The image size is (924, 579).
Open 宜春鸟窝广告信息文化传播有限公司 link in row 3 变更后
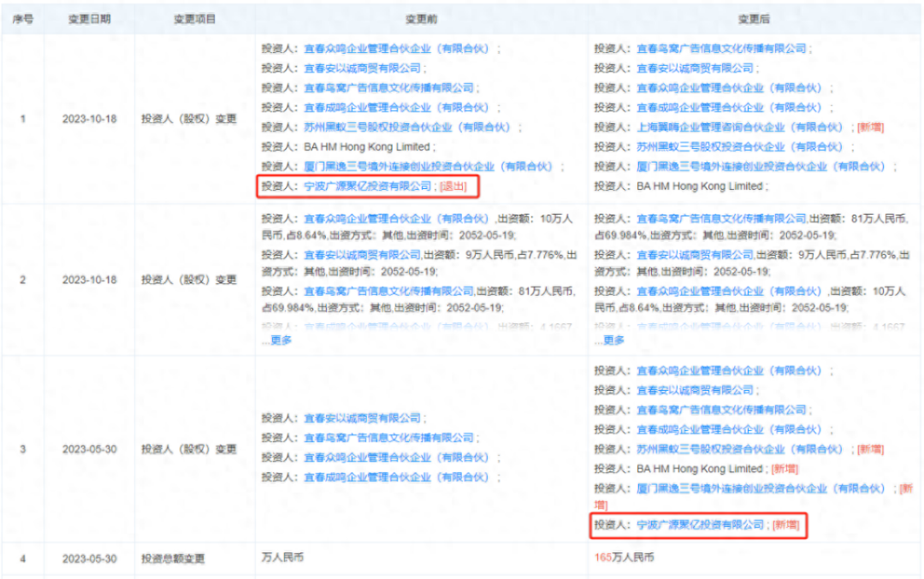click(721, 410)
